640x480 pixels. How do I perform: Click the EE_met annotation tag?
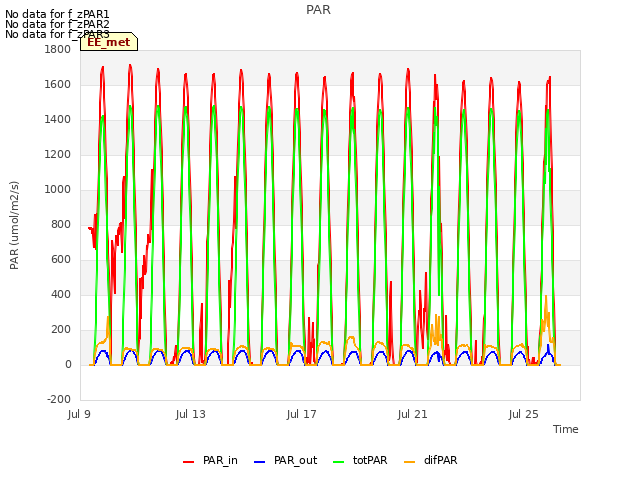(109, 42)
